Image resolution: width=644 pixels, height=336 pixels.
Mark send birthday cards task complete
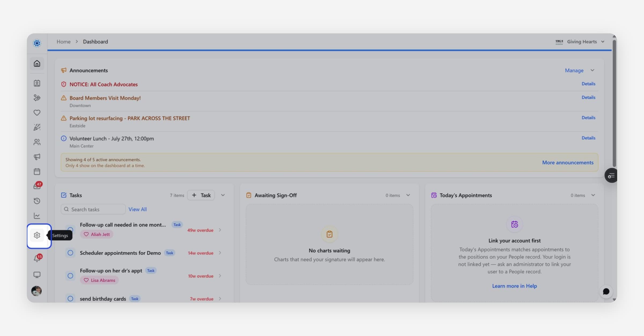pyautogui.click(x=70, y=298)
